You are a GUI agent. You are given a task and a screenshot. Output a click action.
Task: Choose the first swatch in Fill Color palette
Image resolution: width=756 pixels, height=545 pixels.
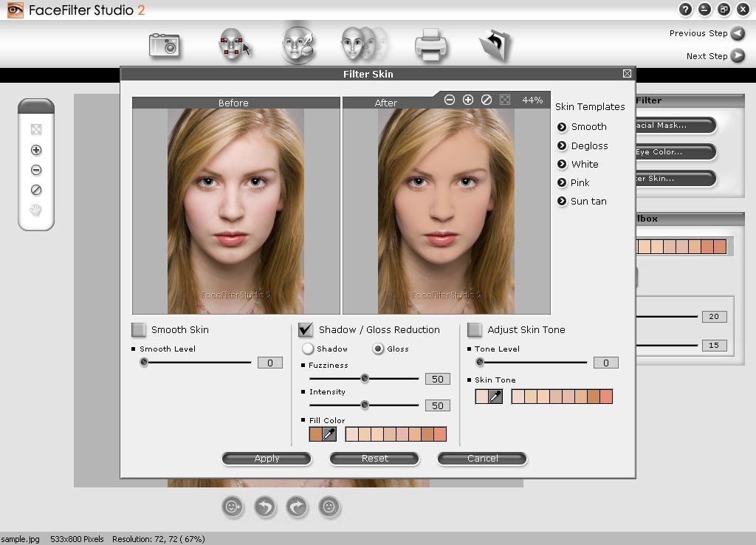(352, 434)
